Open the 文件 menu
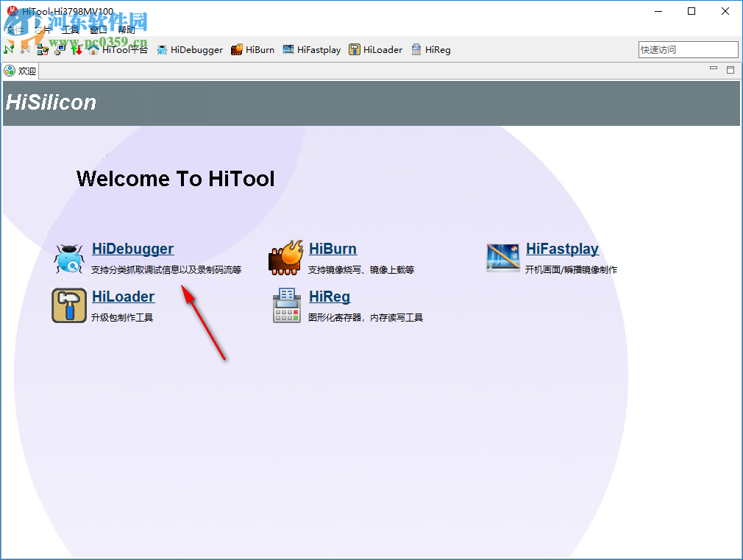743x560 pixels. (x=14, y=30)
